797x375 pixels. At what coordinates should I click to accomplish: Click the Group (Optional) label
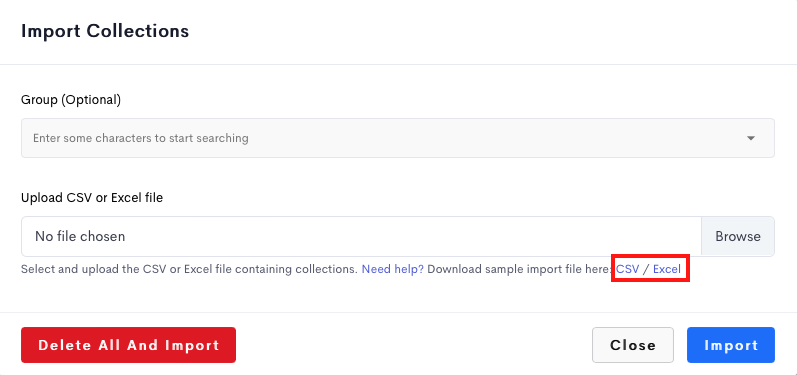(x=71, y=100)
